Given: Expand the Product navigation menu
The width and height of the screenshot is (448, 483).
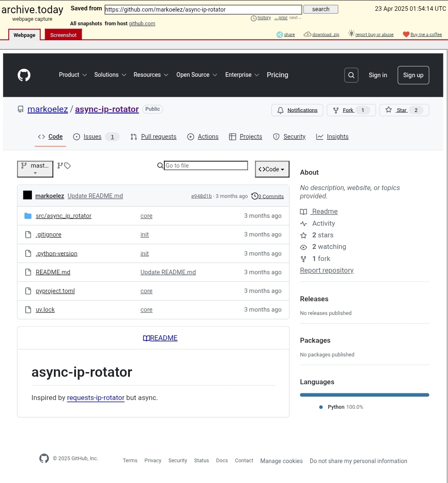Looking at the screenshot, I should pos(73,75).
